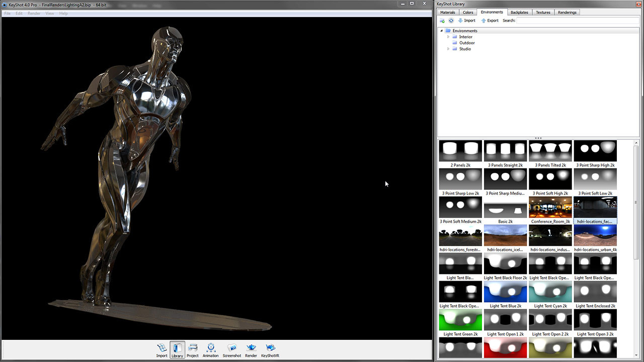Image resolution: width=644 pixels, height=362 pixels.
Task: Expand the Studio environments folder
Action: point(448,49)
